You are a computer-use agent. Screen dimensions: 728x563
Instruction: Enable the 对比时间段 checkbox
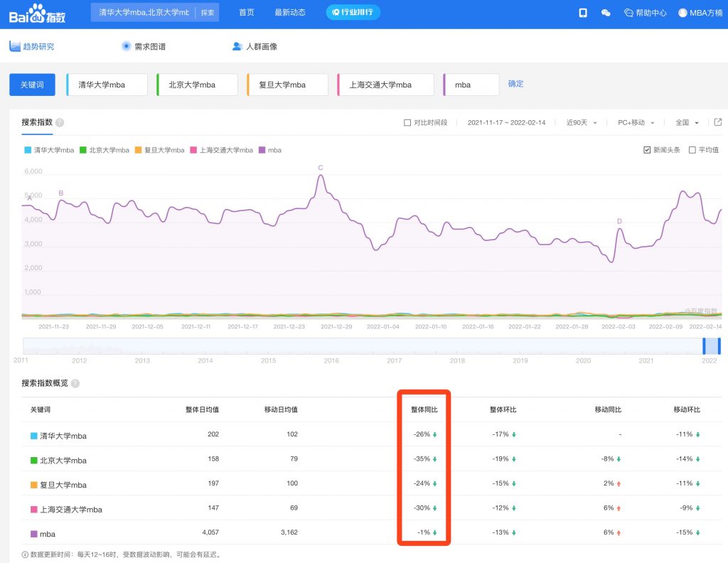(x=407, y=122)
